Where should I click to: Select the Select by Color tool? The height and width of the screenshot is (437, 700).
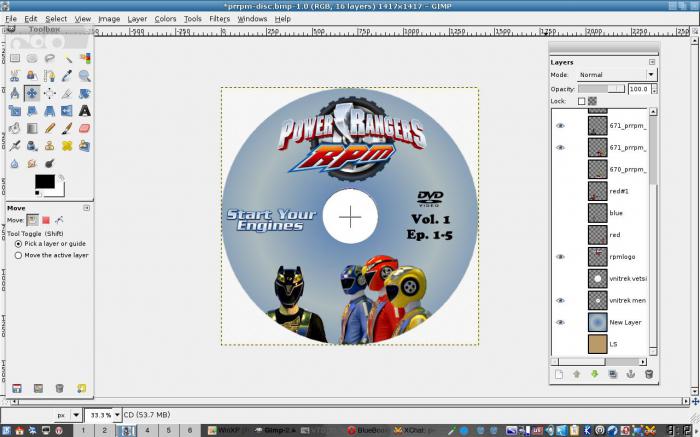pyautogui.click(x=84, y=58)
